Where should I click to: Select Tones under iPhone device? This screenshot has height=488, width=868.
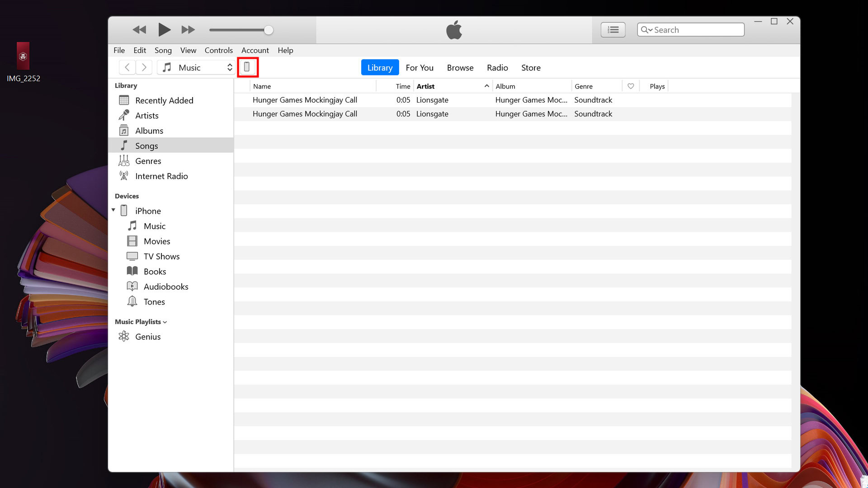coord(154,302)
